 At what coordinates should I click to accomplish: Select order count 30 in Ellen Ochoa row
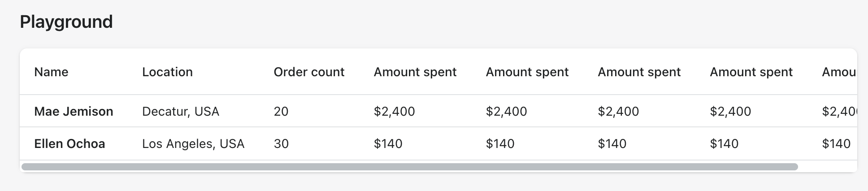click(x=281, y=144)
